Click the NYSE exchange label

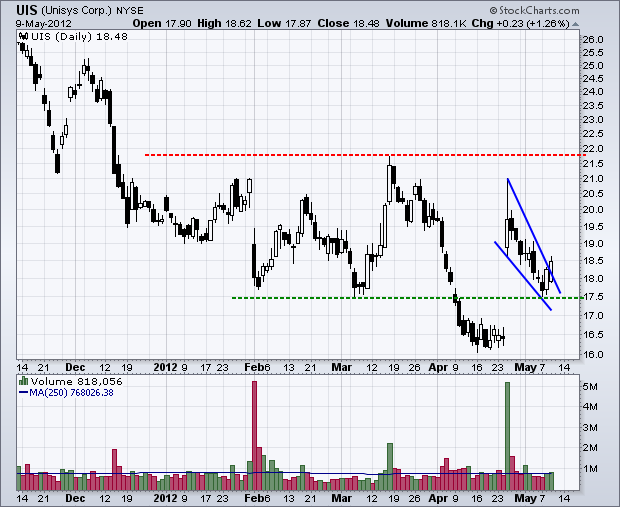point(130,11)
